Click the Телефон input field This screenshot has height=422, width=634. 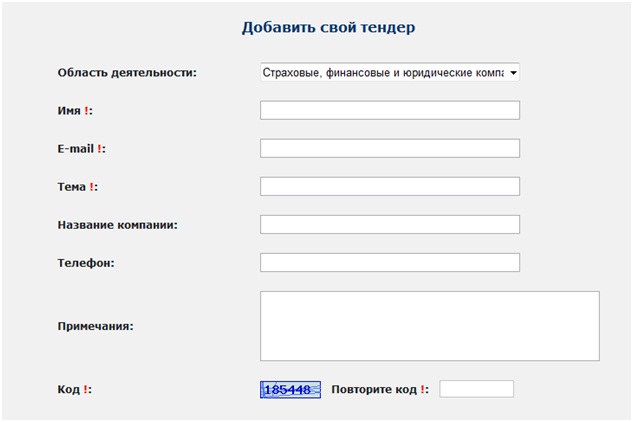pos(389,262)
